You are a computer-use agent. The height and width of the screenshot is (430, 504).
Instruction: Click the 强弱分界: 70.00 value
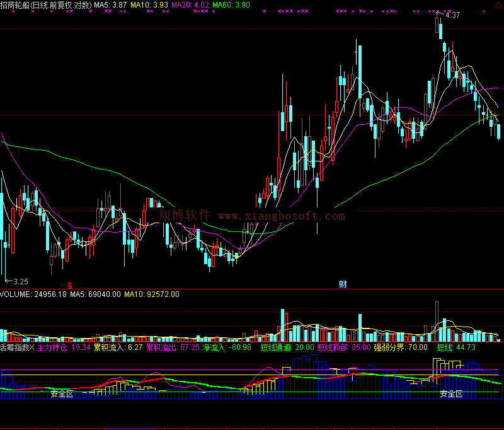(x=401, y=347)
